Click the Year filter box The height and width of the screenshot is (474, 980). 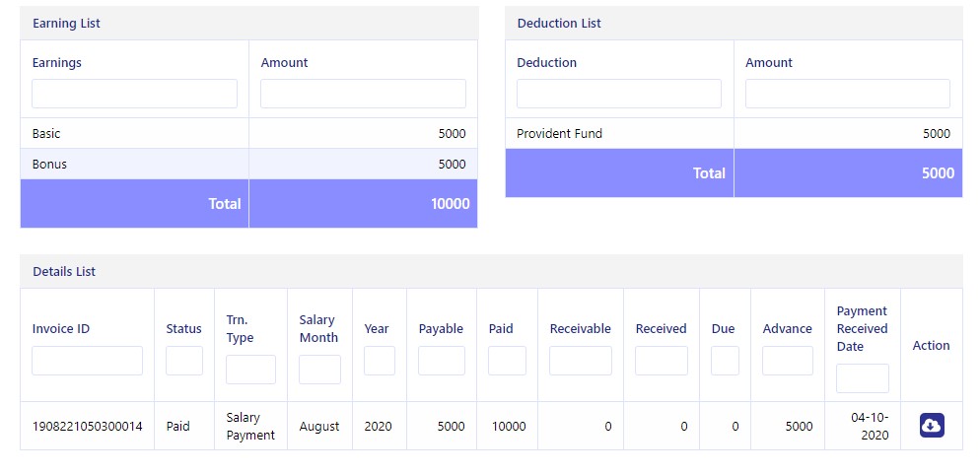pyautogui.click(x=380, y=361)
